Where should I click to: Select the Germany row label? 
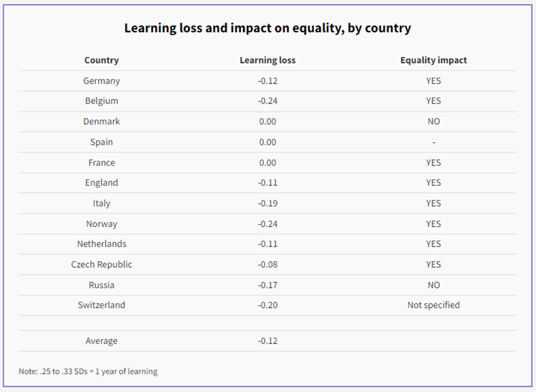pos(101,81)
